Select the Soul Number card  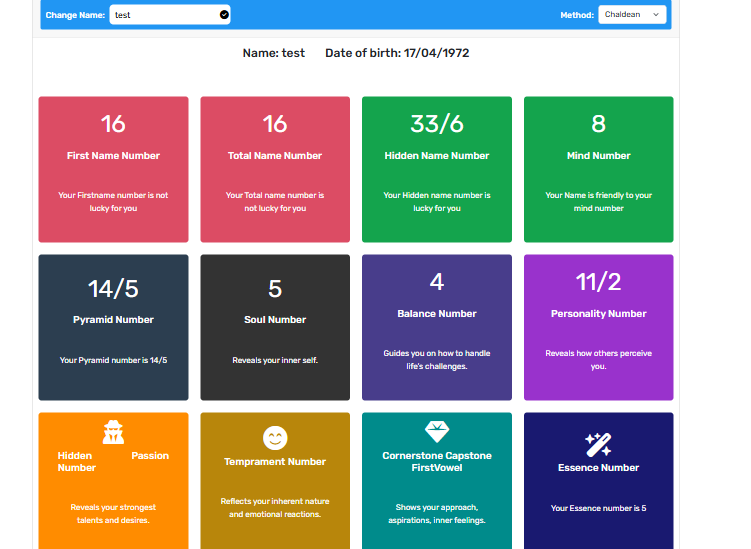pos(275,327)
